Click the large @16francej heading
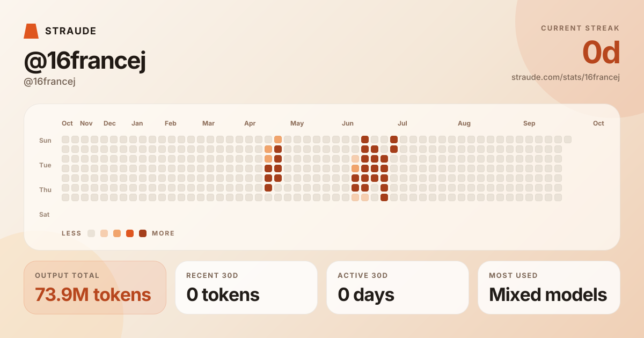The image size is (644, 338). [85, 61]
